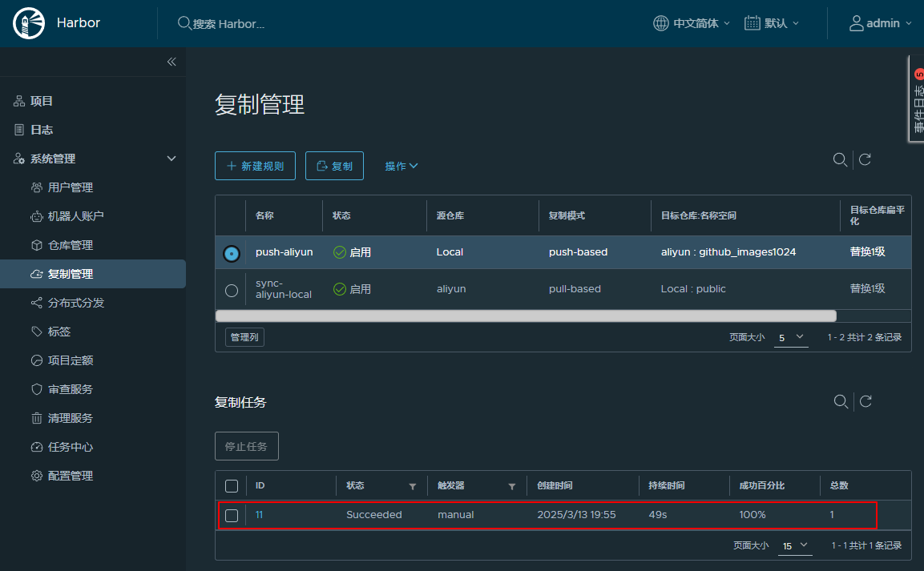Image resolution: width=924 pixels, height=571 pixels.
Task: Select the push-aliyun rule radio button
Action: [x=232, y=254]
